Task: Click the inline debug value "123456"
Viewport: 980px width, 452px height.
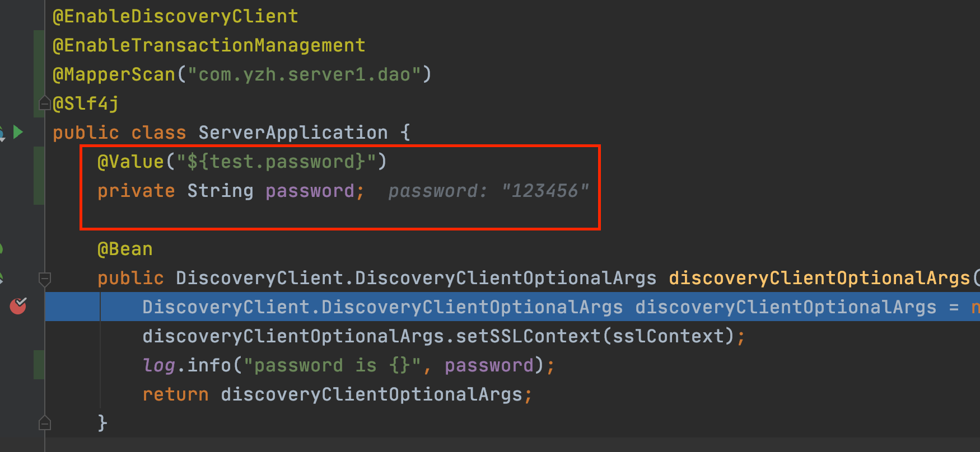Action: 545,191
